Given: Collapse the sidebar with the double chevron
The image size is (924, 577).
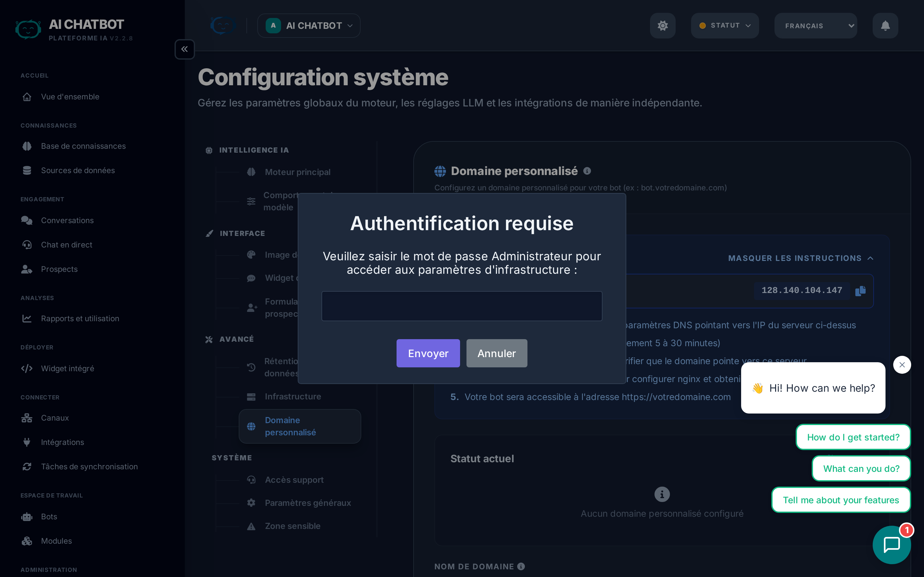Looking at the screenshot, I should point(184,49).
